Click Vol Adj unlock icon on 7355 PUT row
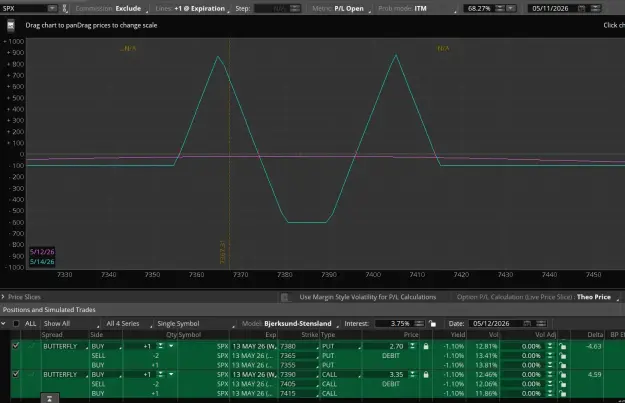Image resolution: width=625 pixels, height=403 pixels. tap(562, 365)
